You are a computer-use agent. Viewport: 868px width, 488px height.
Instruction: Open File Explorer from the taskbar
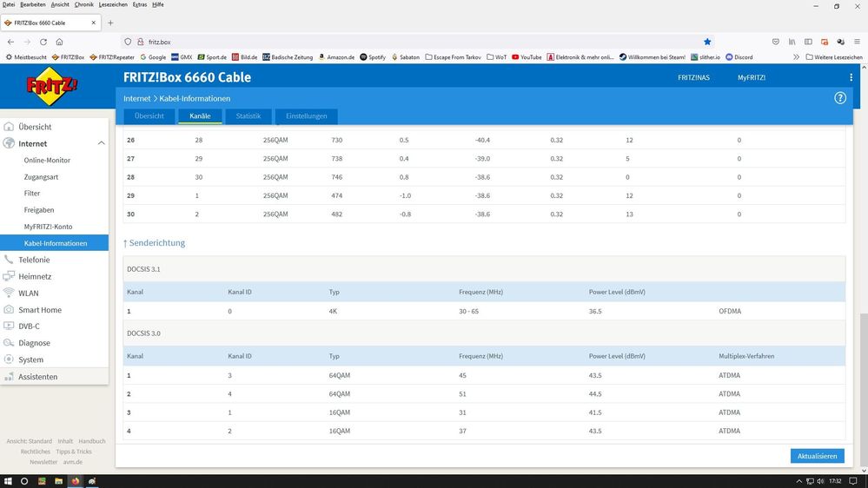[58, 481]
